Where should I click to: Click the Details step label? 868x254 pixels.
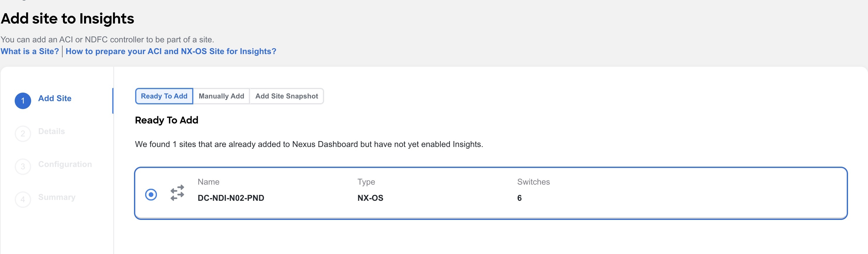coord(51,131)
